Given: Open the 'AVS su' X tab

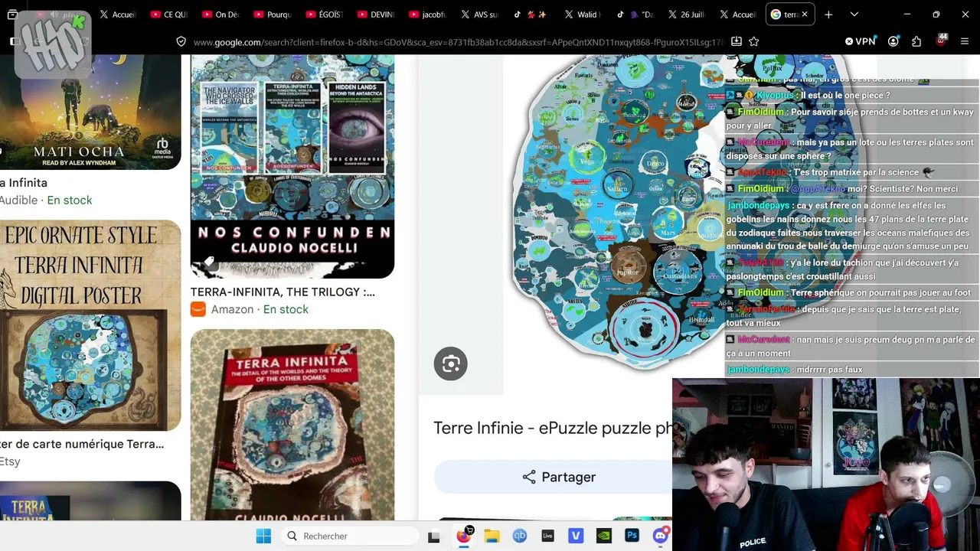Looking at the screenshot, I should pos(479,15).
